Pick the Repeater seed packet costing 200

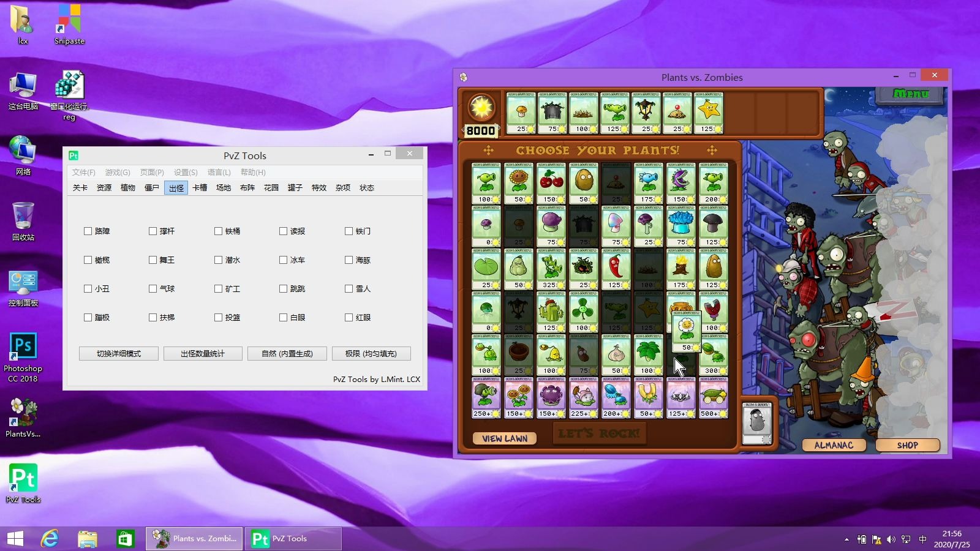[x=713, y=183]
